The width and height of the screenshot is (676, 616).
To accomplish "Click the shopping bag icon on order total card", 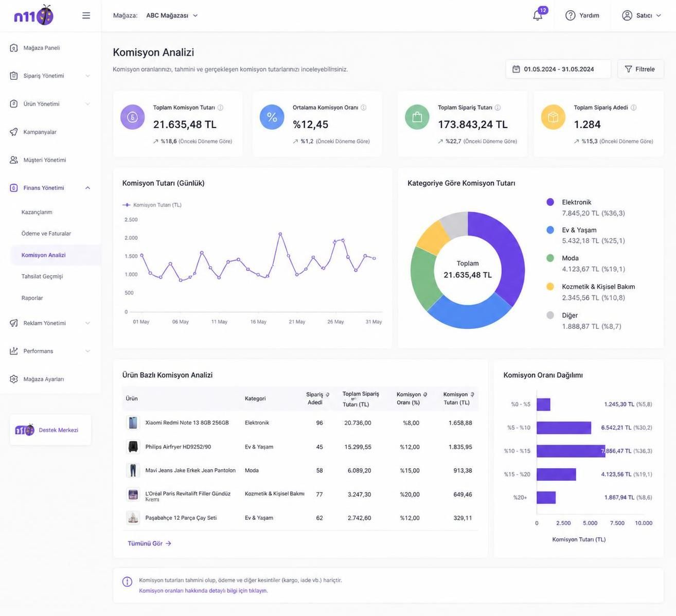I will point(417,117).
